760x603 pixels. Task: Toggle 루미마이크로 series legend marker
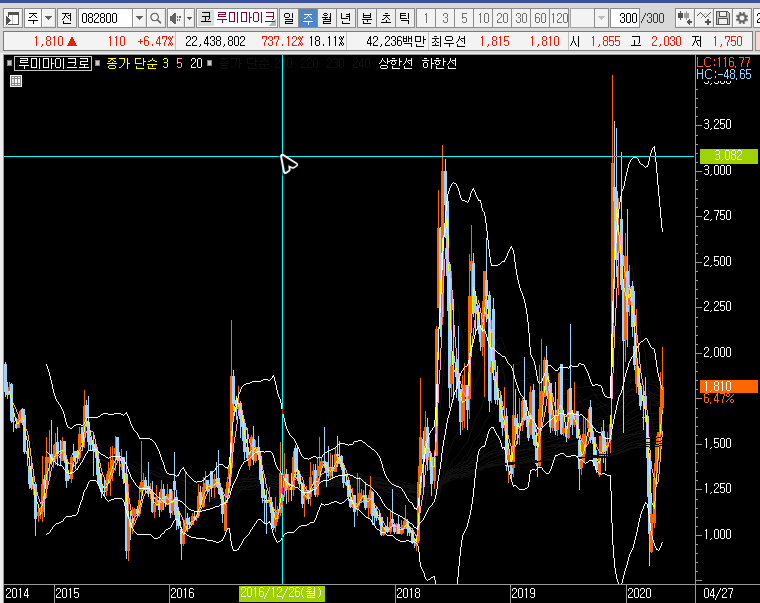9,63
